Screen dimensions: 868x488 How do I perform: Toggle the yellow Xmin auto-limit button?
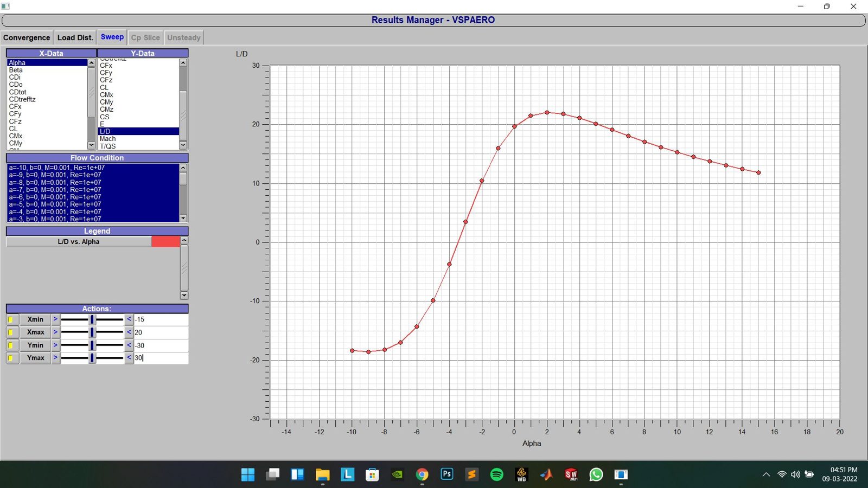pos(12,319)
